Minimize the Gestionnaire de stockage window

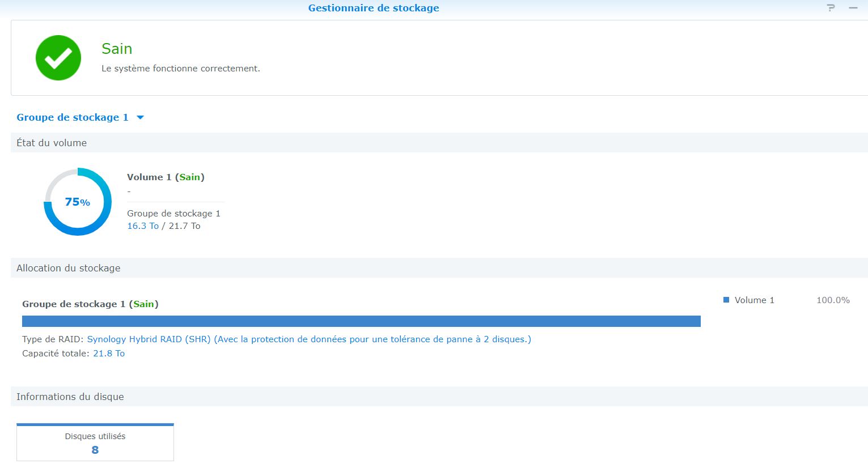tap(853, 8)
